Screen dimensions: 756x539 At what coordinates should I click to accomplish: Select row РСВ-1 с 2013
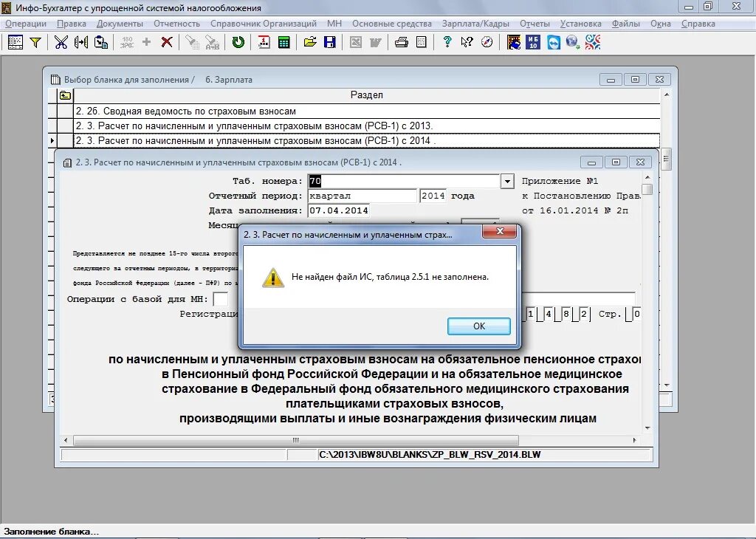coord(366,126)
